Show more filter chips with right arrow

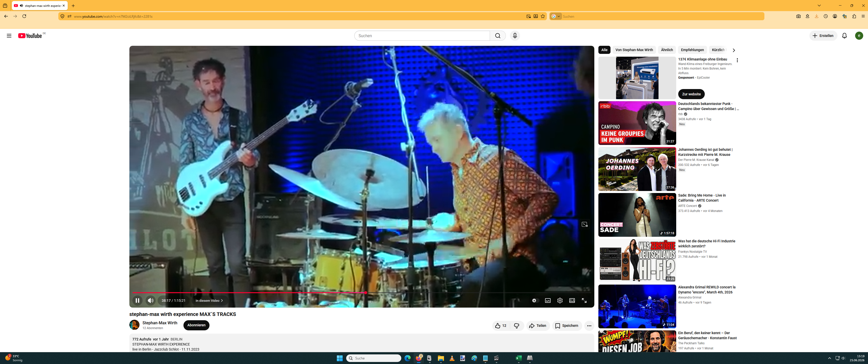click(734, 50)
